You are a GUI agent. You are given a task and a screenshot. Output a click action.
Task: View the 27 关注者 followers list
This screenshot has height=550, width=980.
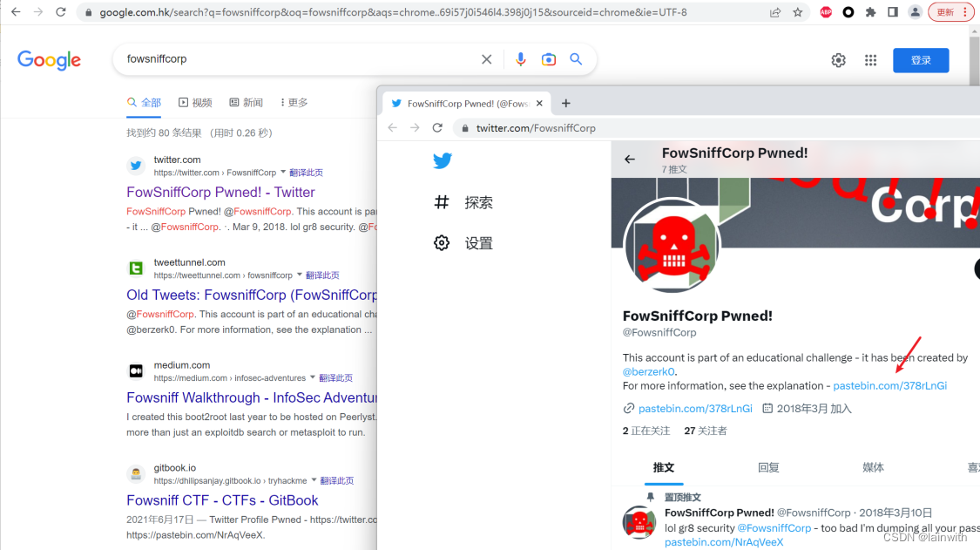point(705,431)
